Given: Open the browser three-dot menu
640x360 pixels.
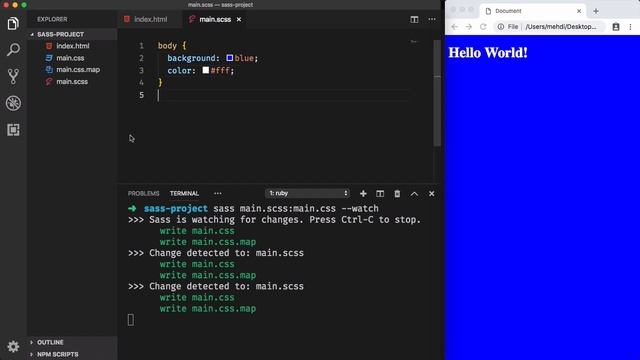Looking at the screenshot, I should [631, 27].
